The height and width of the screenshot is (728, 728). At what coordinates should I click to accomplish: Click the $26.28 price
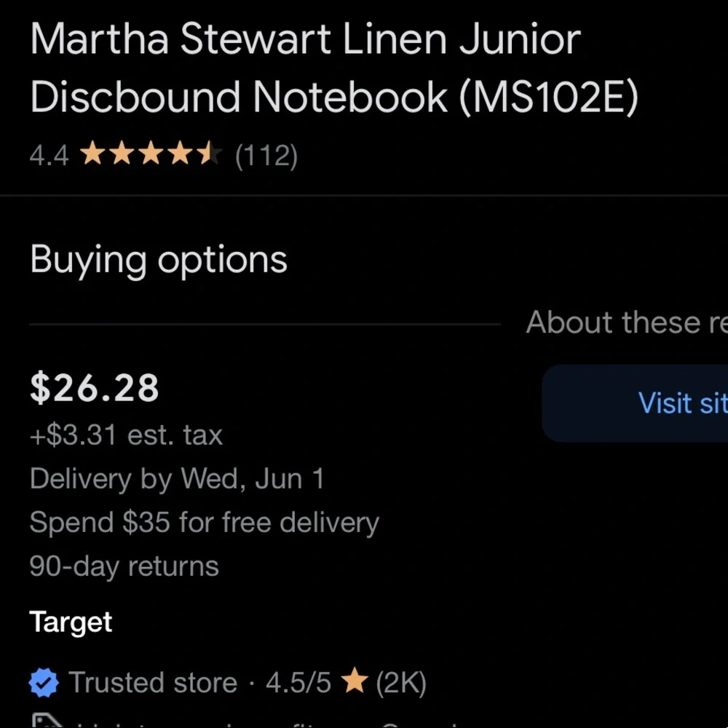[x=95, y=388]
